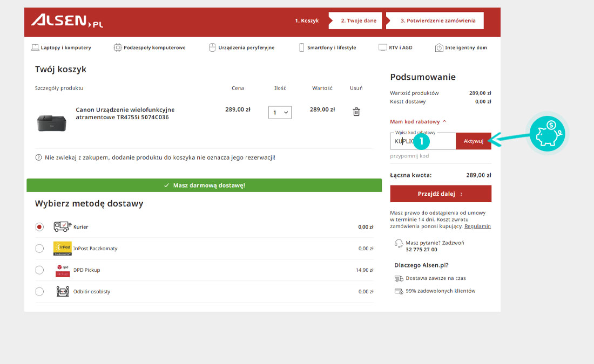The width and height of the screenshot is (594, 364).
Task: Click the InPost logo icon
Action: [63, 249]
